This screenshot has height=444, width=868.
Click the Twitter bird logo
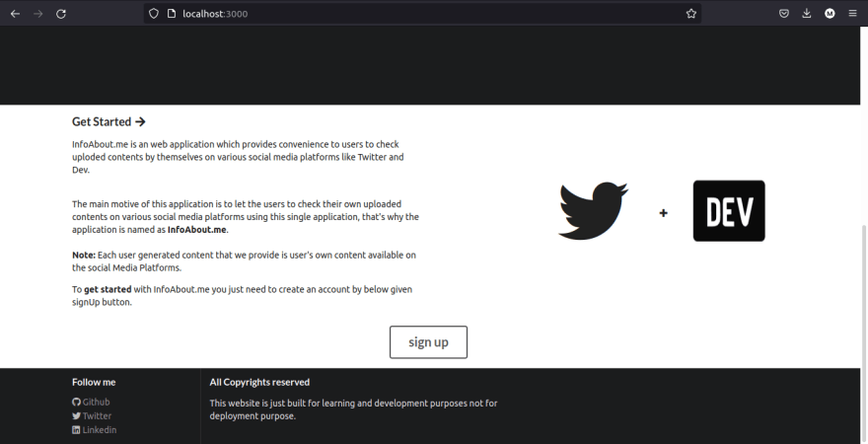(x=594, y=211)
